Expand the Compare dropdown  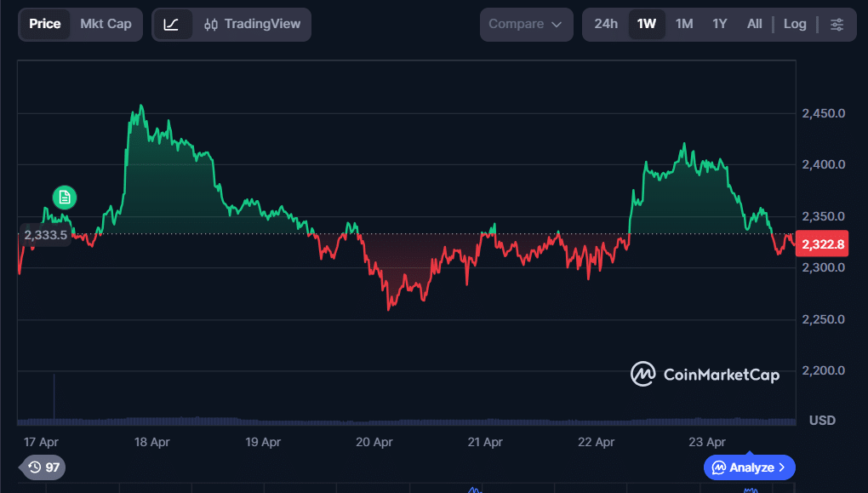[x=527, y=25]
